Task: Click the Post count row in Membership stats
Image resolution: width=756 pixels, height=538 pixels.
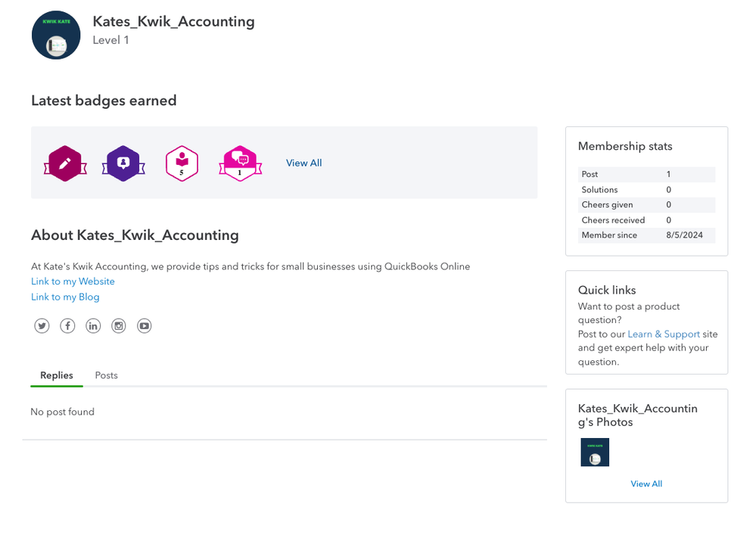Action: [646, 174]
